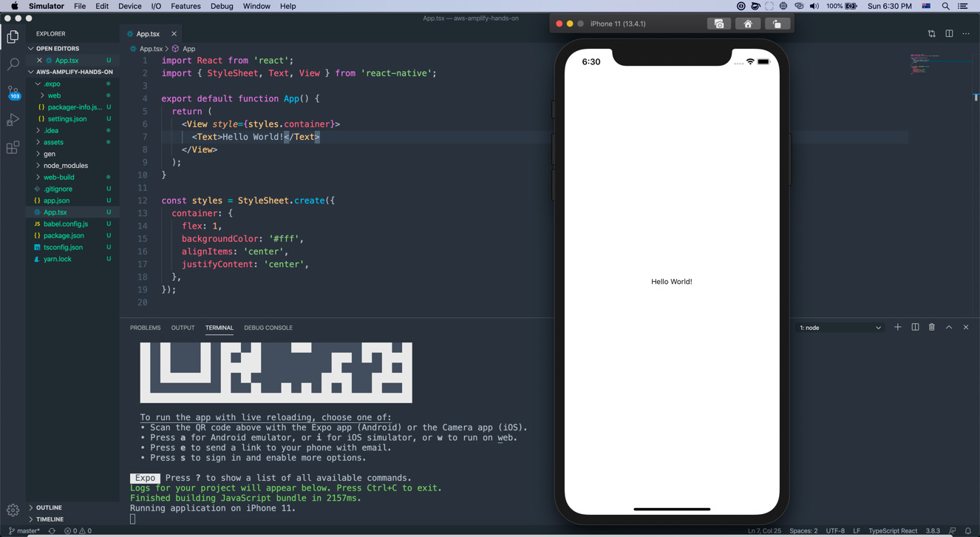Screen dimensions: 980x537
Task: Split the terminal panel
Action: pyautogui.click(x=915, y=327)
